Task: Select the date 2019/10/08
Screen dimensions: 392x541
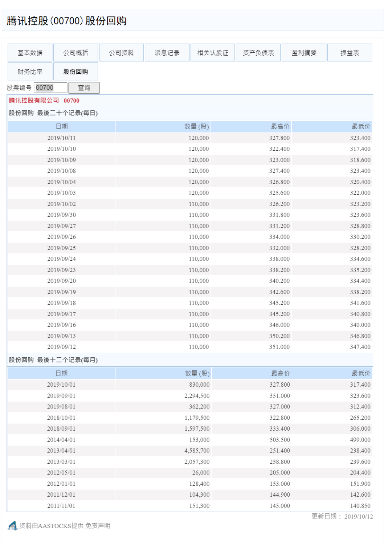Action: (x=62, y=171)
